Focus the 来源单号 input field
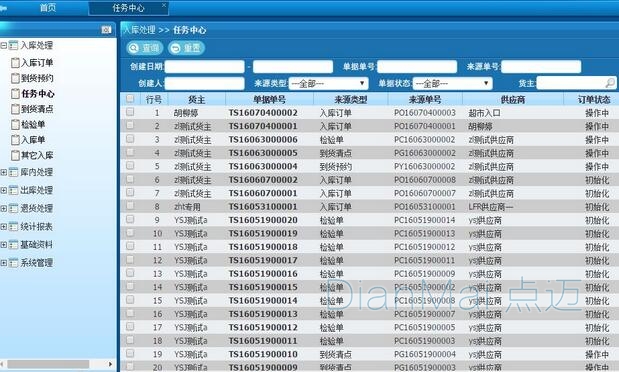The height and width of the screenshot is (372, 619). pos(541,66)
